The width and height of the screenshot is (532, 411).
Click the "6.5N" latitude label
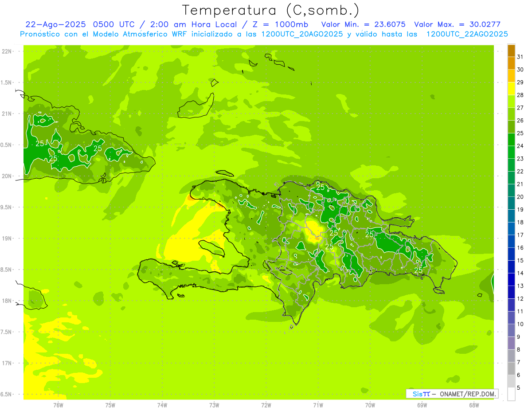click(x=7, y=394)
